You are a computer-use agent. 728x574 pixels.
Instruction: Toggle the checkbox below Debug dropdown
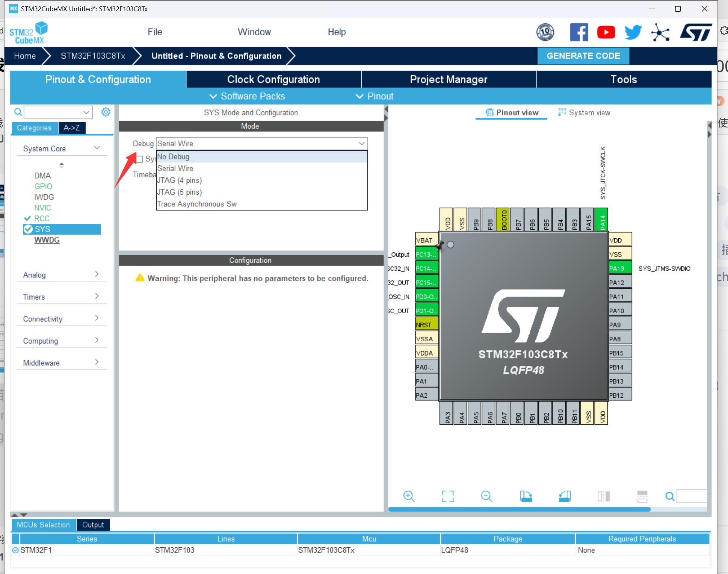[x=139, y=159]
